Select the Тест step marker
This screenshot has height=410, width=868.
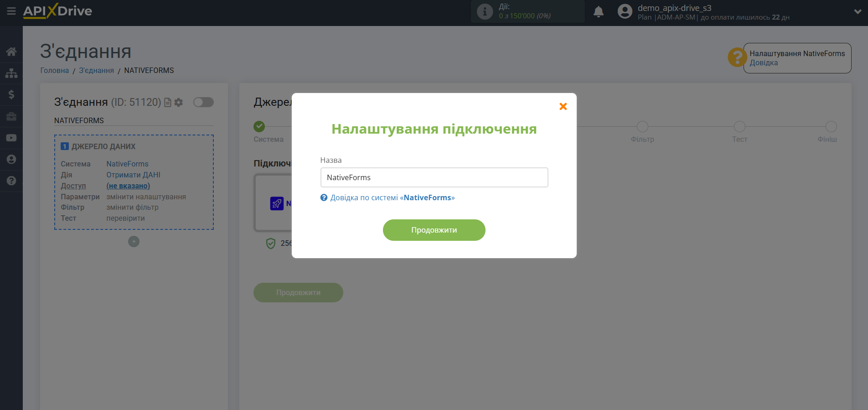739,126
